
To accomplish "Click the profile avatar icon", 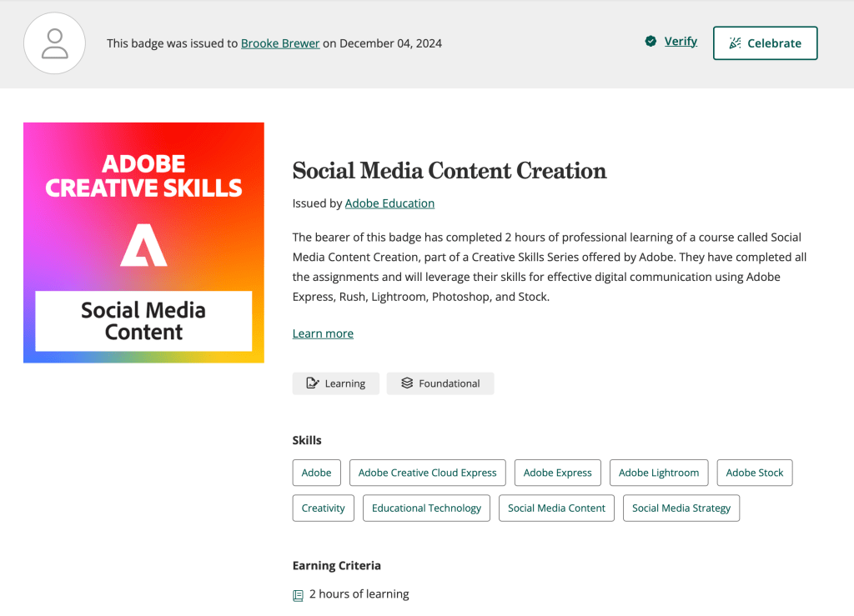I will pyautogui.click(x=55, y=43).
